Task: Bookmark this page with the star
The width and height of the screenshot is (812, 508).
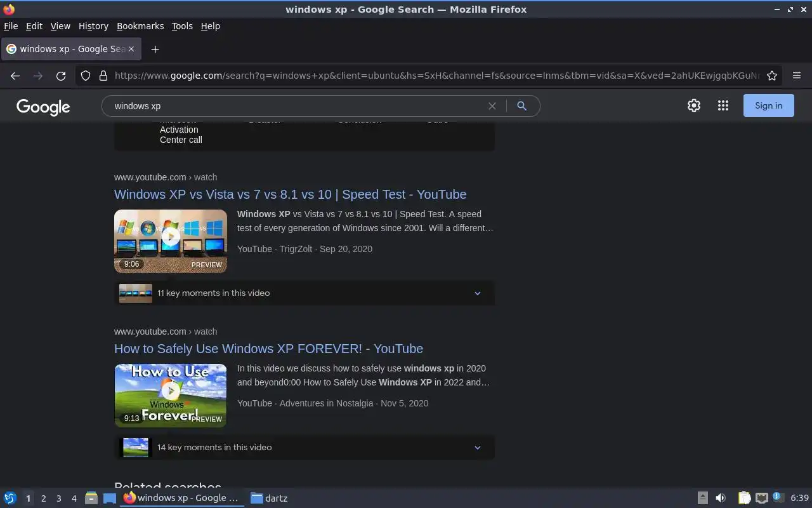Action: pos(772,76)
